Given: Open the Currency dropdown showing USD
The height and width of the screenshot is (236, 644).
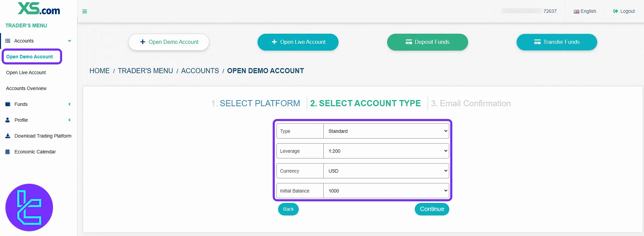Looking at the screenshot, I should coord(386,171).
